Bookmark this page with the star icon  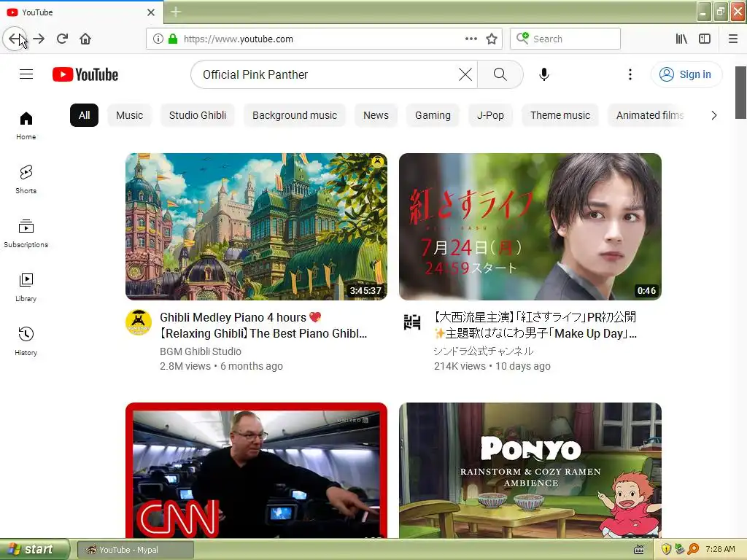tap(492, 39)
